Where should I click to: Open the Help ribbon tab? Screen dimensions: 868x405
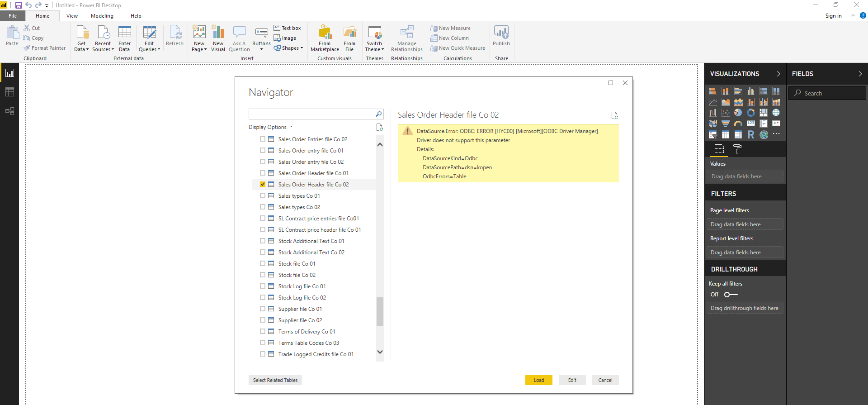(x=136, y=16)
